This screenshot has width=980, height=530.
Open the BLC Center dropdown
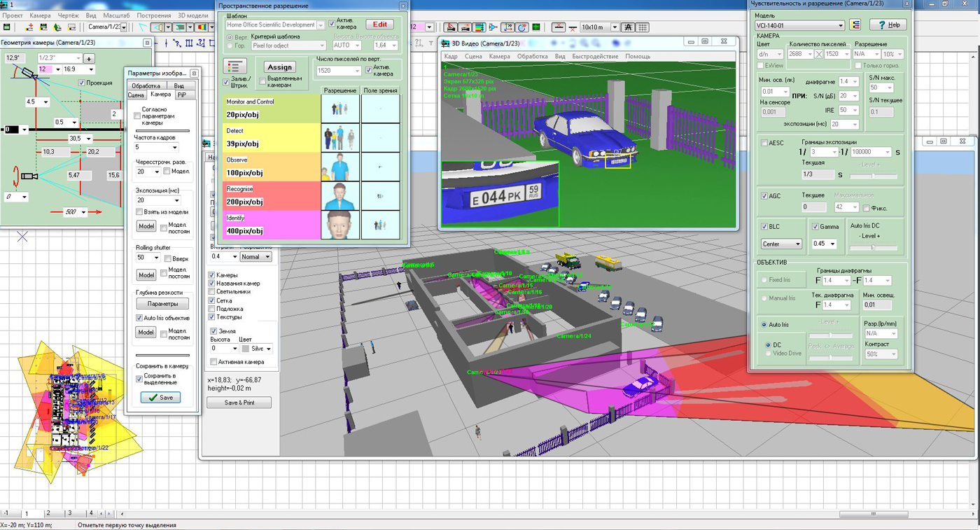[797, 244]
